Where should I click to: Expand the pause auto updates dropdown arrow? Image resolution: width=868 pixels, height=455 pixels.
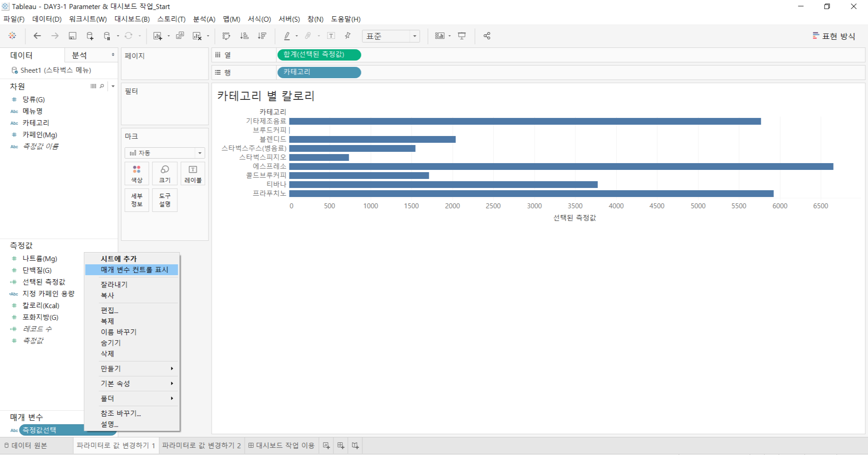[118, 36]
